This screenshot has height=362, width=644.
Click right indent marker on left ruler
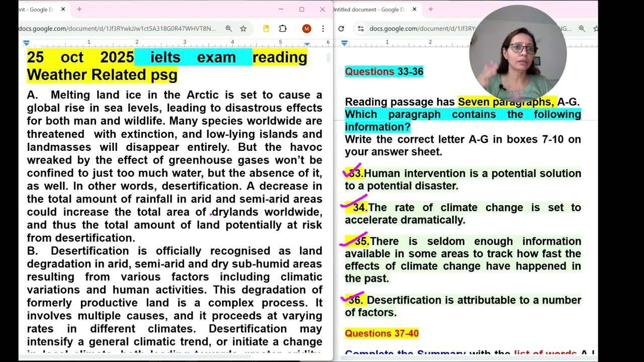click(x=307, y=44)
